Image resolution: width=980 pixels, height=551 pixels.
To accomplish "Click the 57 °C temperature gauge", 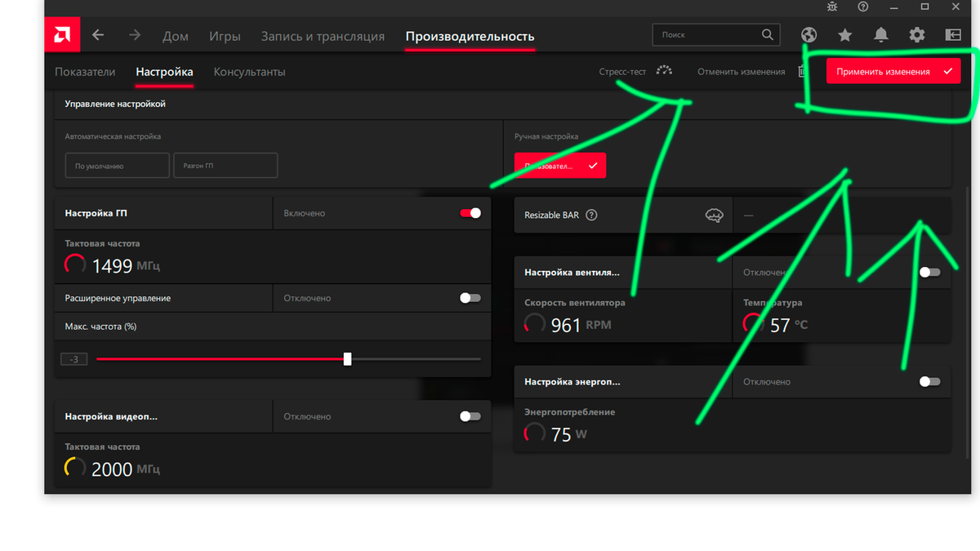I will 753,323.
